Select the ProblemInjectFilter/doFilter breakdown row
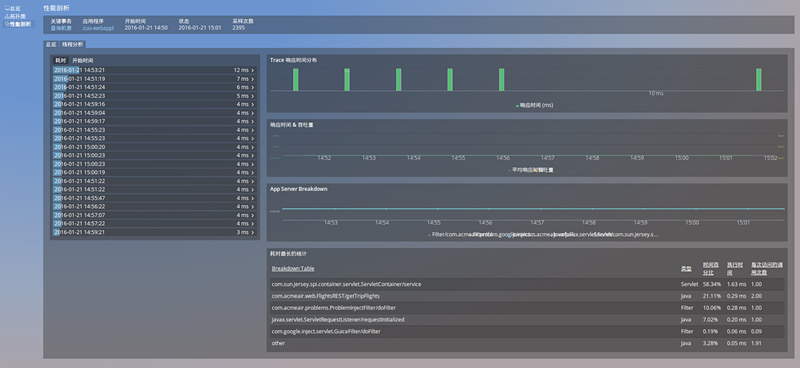Screen dimensions: 800x368 (527, 308)
